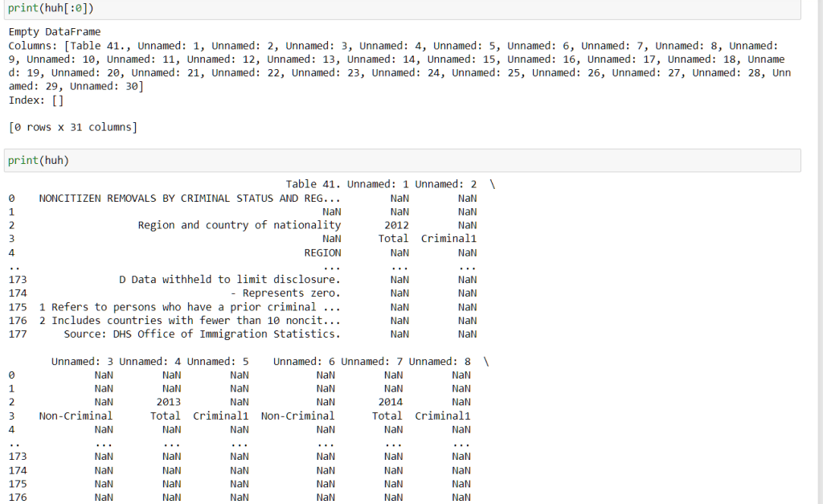Click the 'Index: []' output line

36,100
